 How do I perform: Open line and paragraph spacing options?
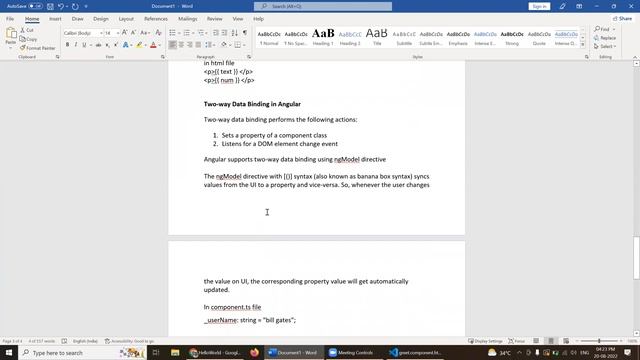point(209,45)
